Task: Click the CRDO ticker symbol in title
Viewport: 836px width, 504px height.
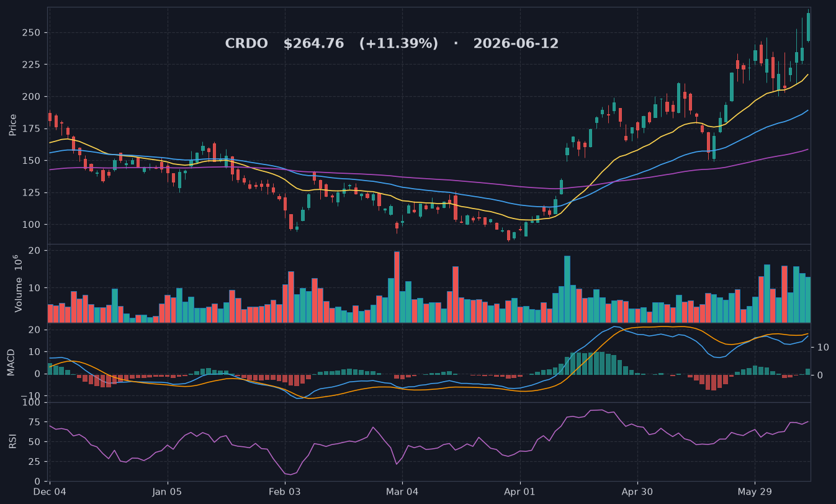Action: [246, 44]
